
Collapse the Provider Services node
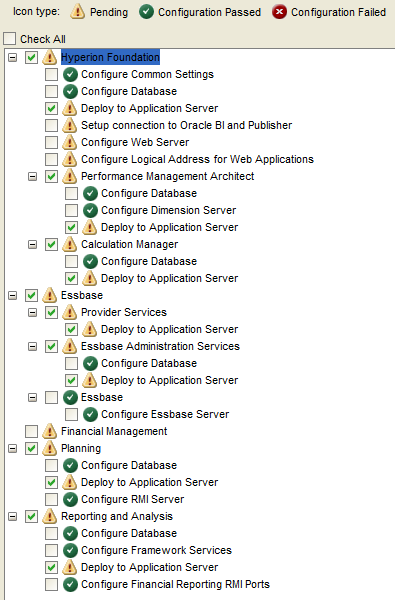point(33,312)
